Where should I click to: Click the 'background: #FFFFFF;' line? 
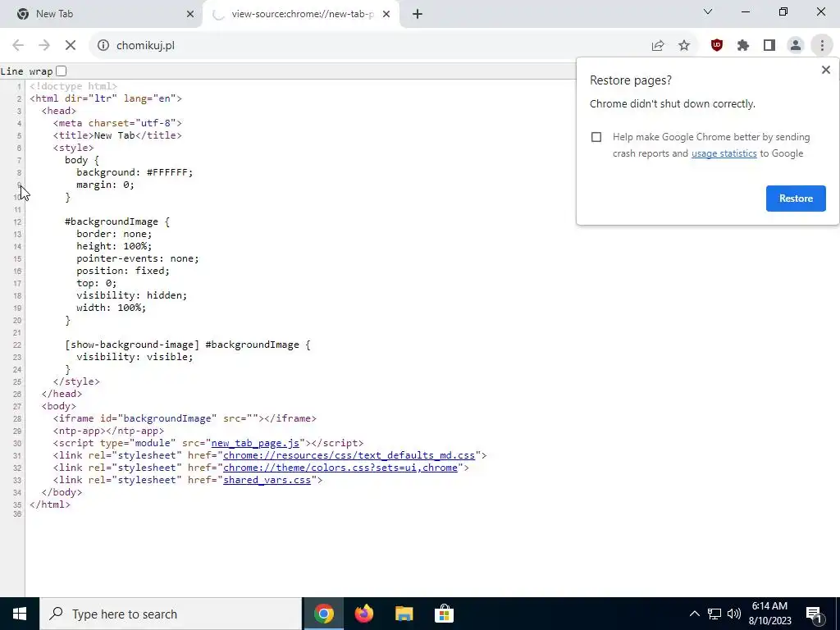click(x=135, y=172)
